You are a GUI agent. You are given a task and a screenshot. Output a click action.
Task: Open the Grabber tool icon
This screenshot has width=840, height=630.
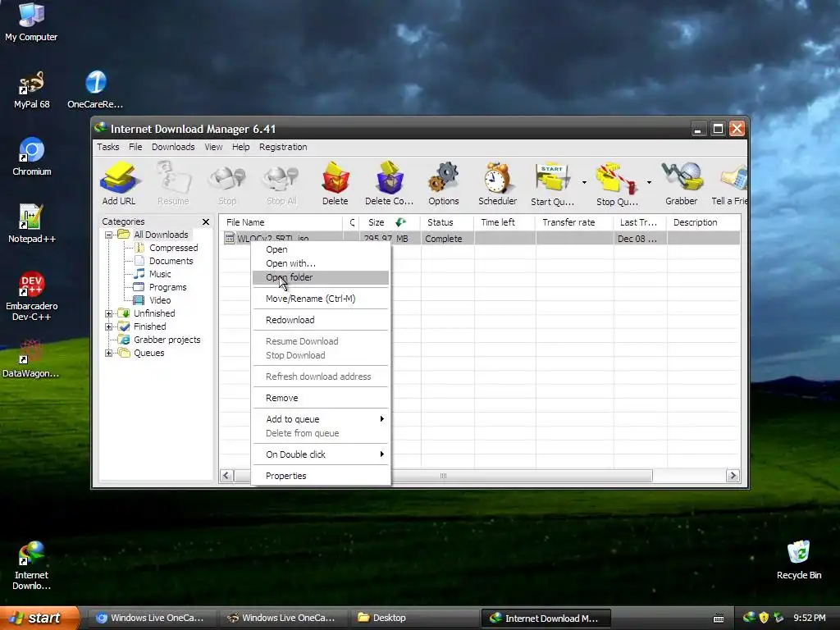[682, 183]
